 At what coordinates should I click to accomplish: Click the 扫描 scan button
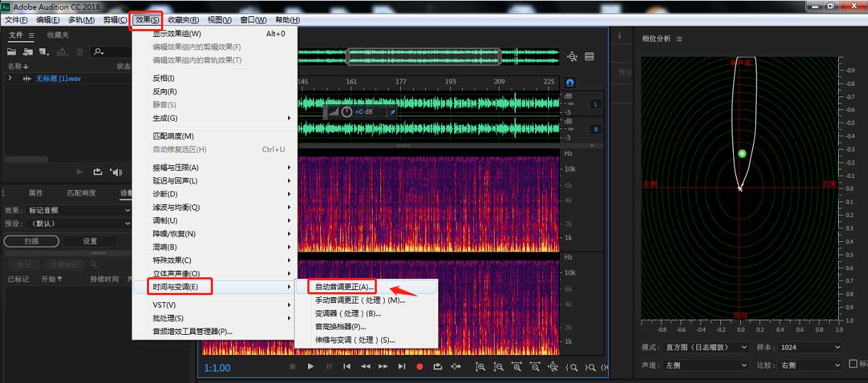tap(31, 241)
